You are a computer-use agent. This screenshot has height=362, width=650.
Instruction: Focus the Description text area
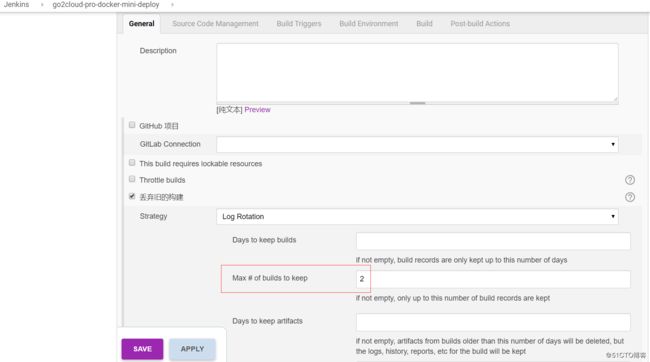[x=417, y=73]
